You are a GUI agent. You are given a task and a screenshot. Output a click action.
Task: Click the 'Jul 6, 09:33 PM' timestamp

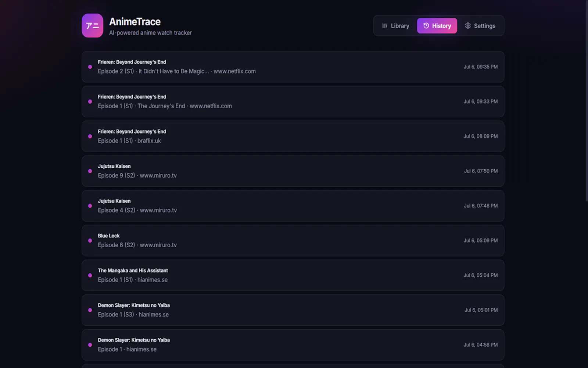[x=480, y=102]
